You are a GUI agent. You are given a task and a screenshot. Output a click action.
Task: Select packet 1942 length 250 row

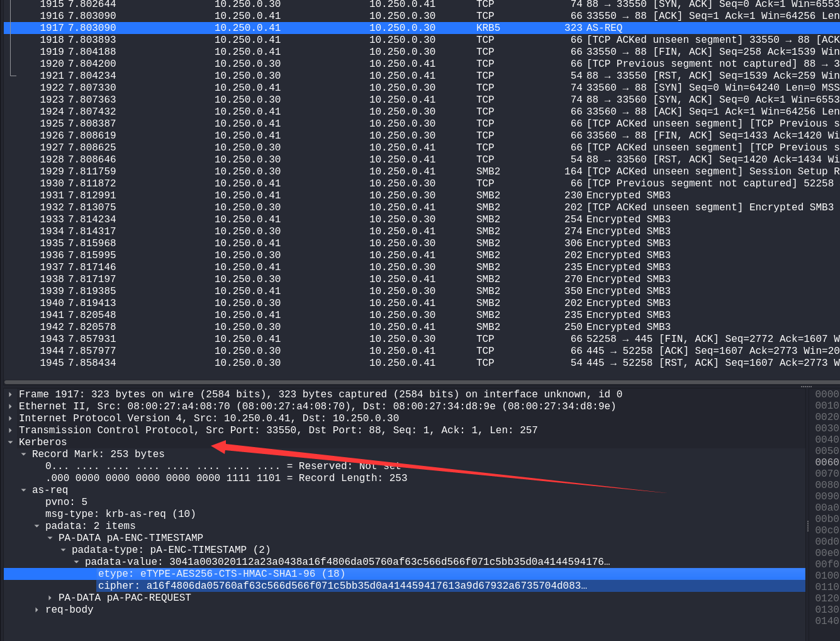pos(422,327)
